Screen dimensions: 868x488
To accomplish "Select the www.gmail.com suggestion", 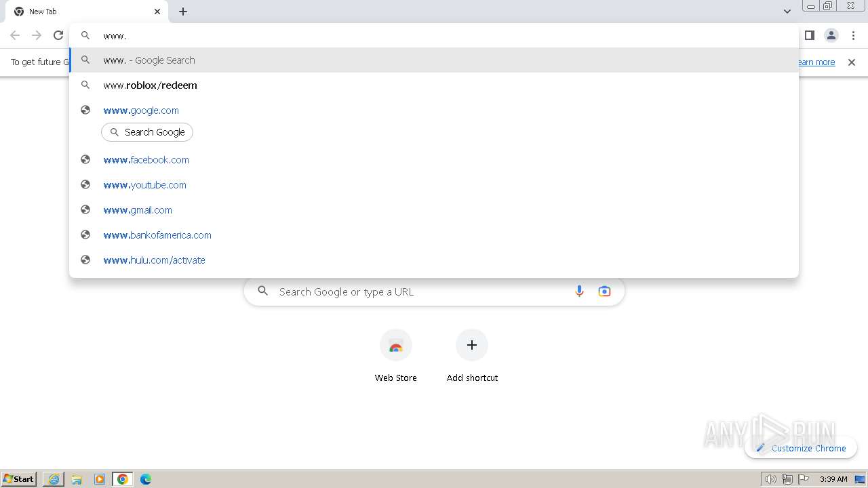I will [x=434, y=210].
